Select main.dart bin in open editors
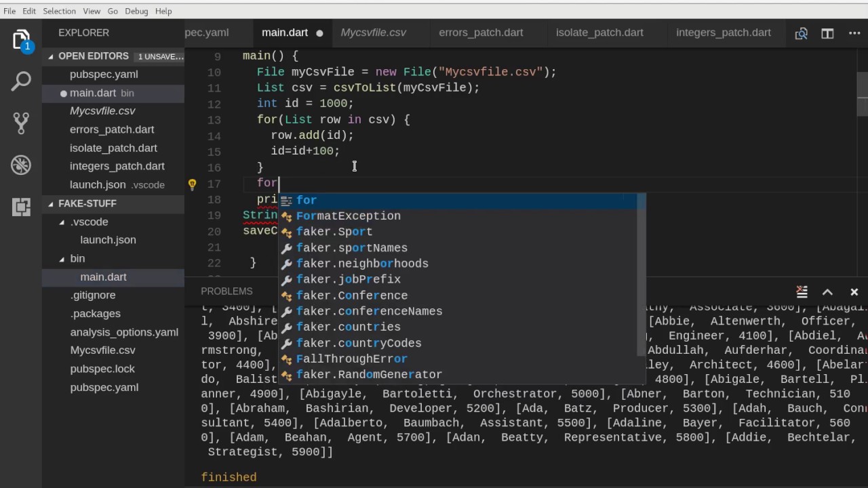Screen dimensions: 868x488 (x=113, y=93)
